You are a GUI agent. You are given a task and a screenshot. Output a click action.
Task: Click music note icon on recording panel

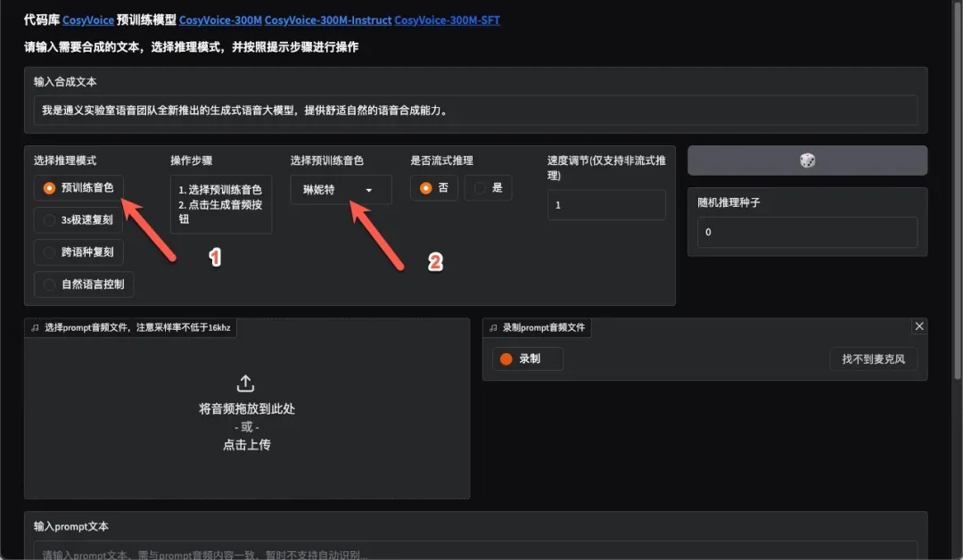[493, 328]
